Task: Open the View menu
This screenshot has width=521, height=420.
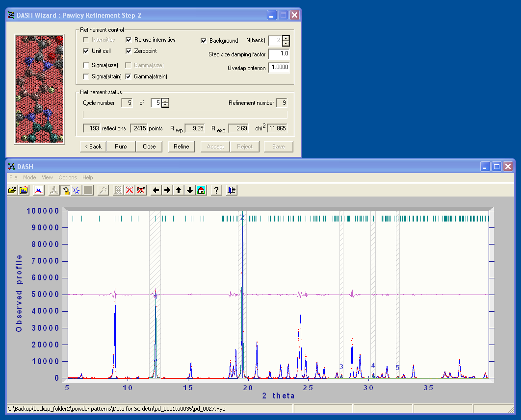Action: tap(47, 177)
